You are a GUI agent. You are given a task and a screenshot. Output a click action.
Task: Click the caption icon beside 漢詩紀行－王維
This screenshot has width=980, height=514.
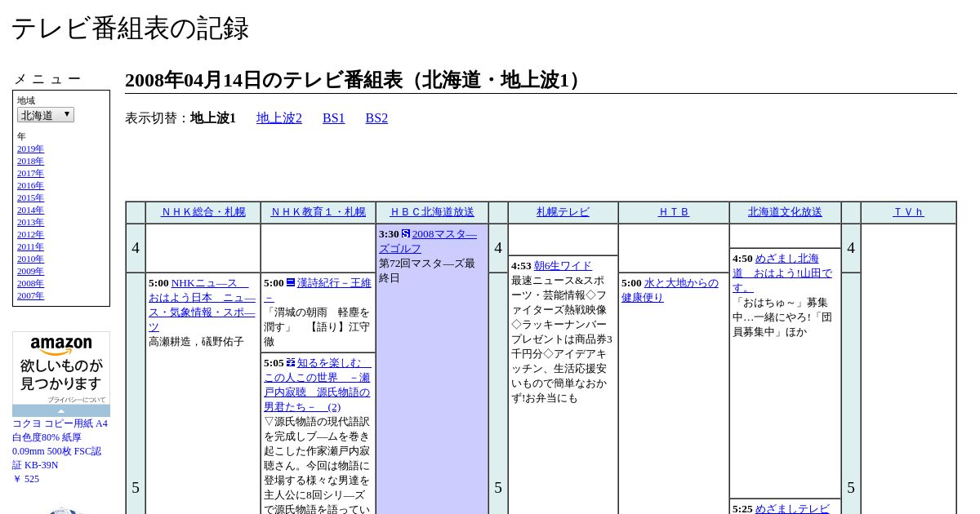(291, 282)
